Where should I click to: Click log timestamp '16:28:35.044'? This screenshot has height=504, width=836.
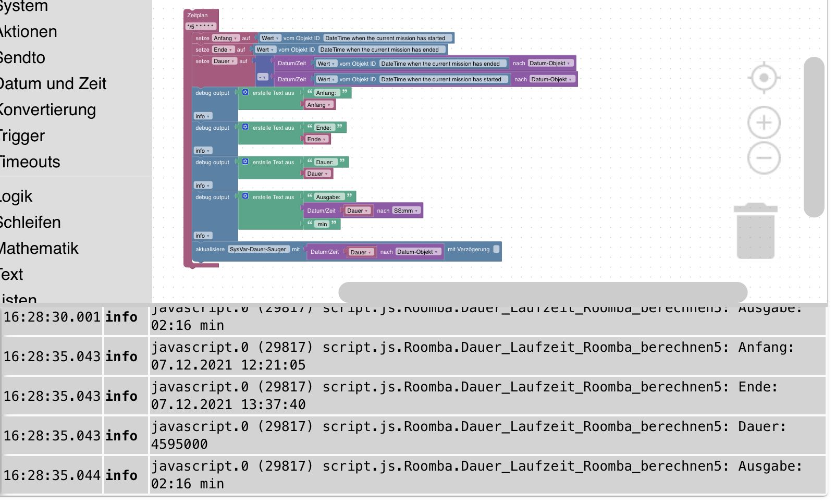(x=52, y=475)
